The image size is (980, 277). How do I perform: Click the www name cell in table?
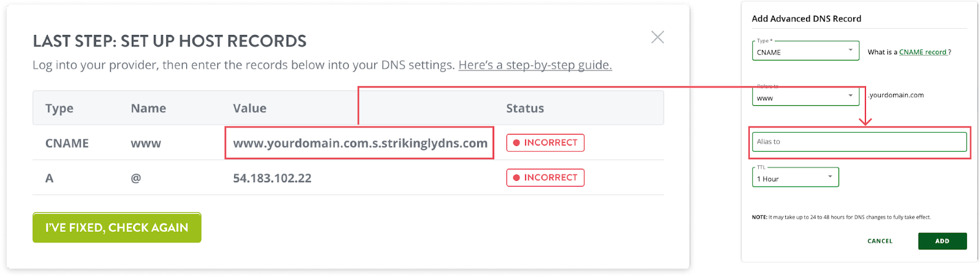coord(146,144)
